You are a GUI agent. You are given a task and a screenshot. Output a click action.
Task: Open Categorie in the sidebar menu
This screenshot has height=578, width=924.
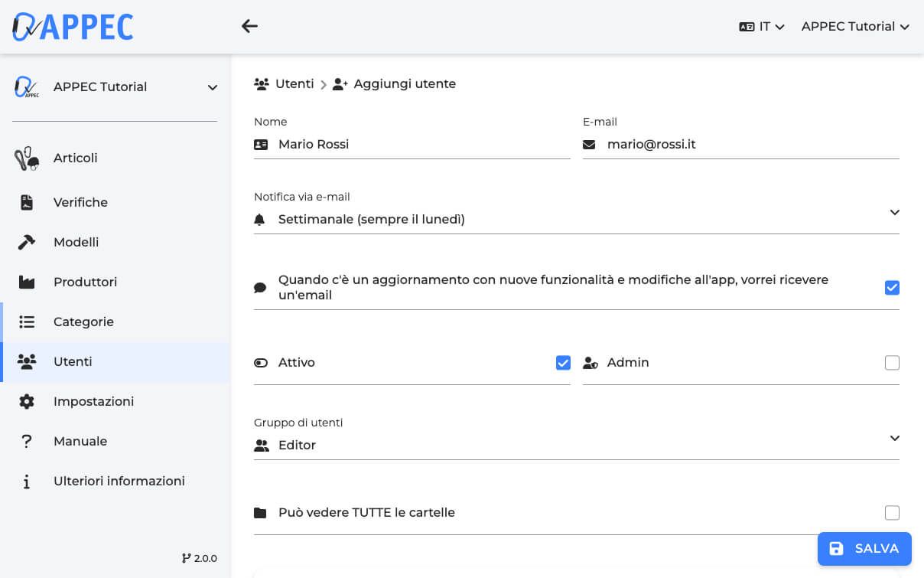[x=83, y=322]
